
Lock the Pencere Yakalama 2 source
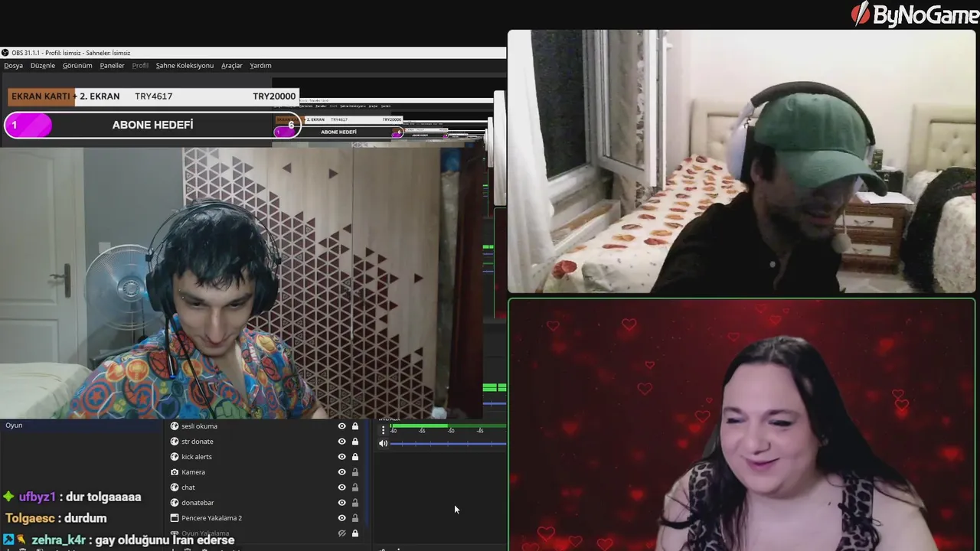point(355,518)
